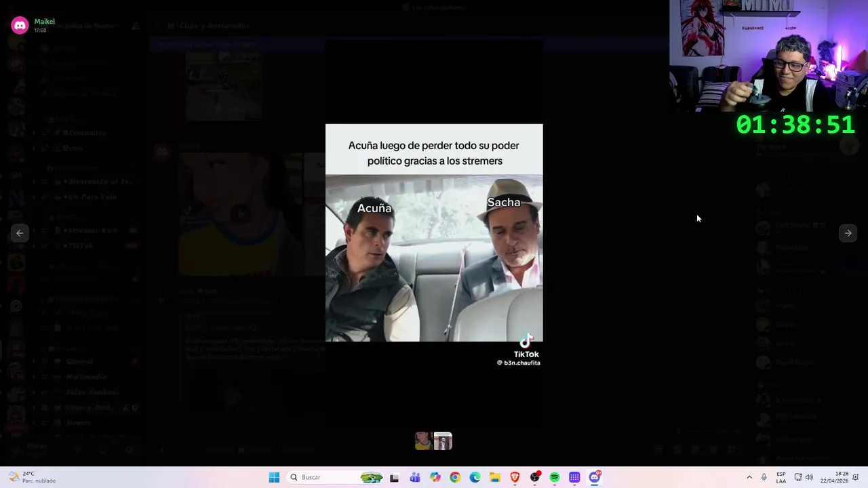
Task: Switch to Discord in the taskbar
Action: pos(595,477)
